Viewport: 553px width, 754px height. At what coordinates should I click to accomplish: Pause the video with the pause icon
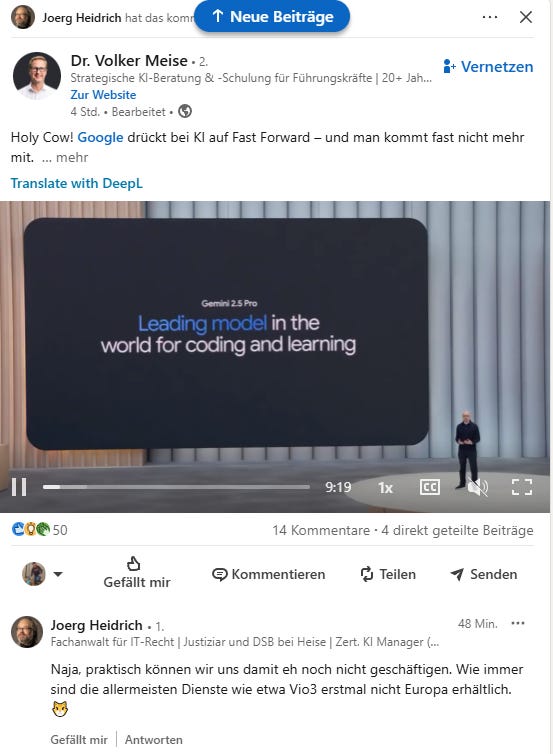pyautogui.click(x=19, y=487)
